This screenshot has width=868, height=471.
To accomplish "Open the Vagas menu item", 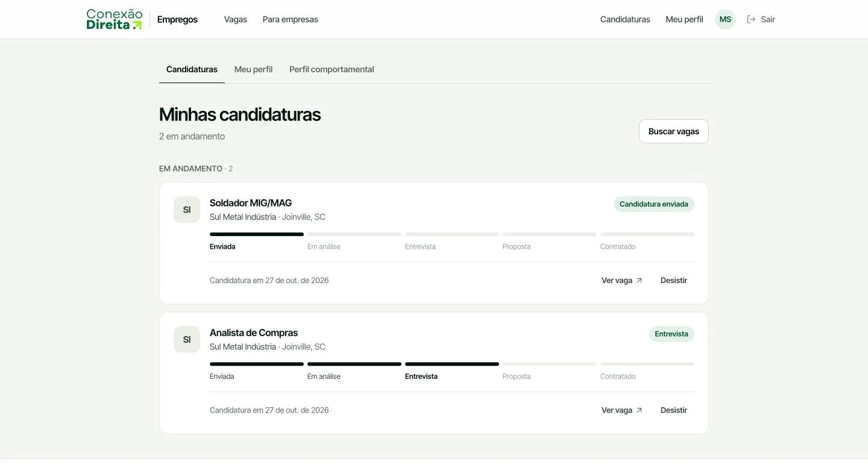I will (236, 19).
